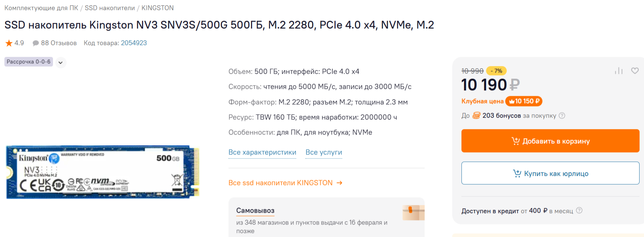Open the Все характеристики link
Viewport: 644px width, 237px height.
[x=262, y=152]
